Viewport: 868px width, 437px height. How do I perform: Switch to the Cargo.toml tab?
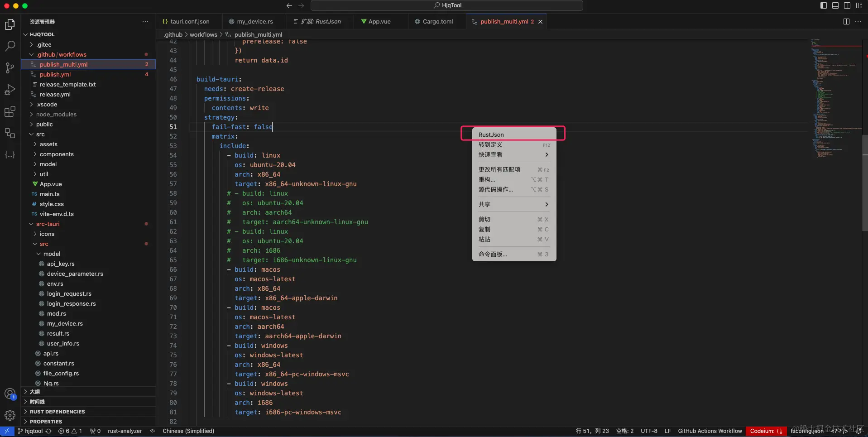(x=437, y=22)
